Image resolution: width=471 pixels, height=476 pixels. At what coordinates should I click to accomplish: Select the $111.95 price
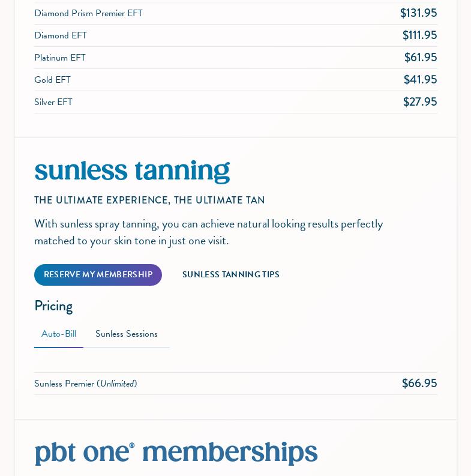(419, 35)
